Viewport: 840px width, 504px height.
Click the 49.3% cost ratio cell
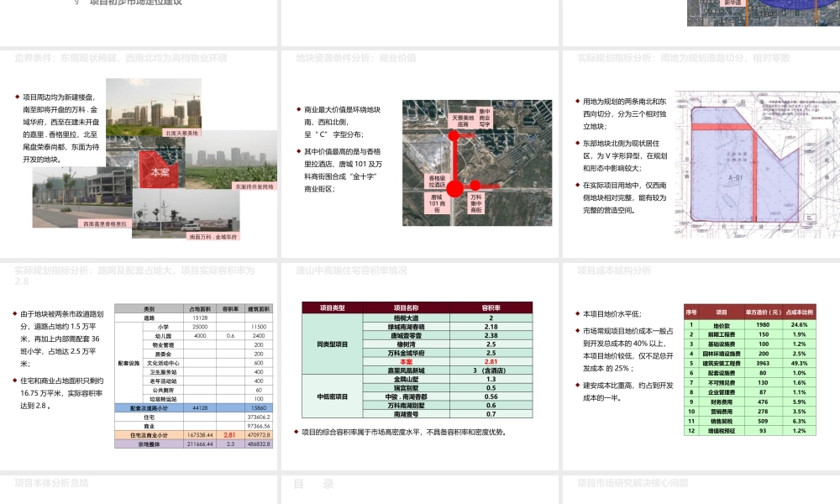pos(799,363)
